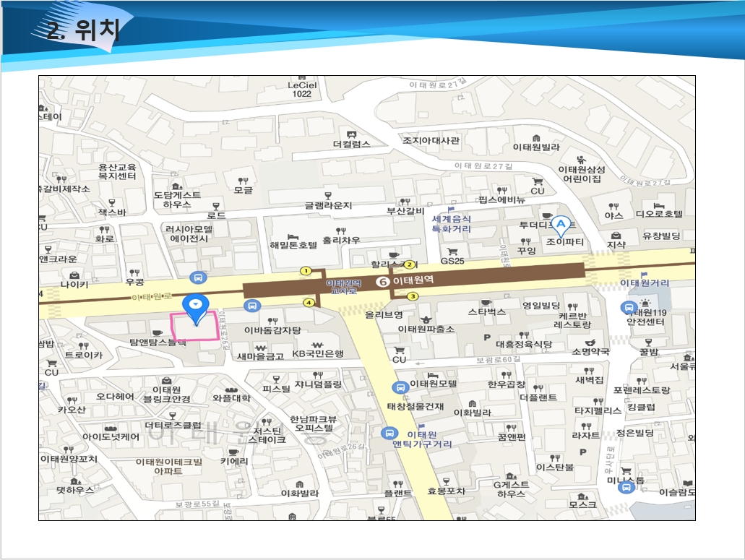Click the 한우곱창 label
Viewport: 745px width, 560px height.
507,384
